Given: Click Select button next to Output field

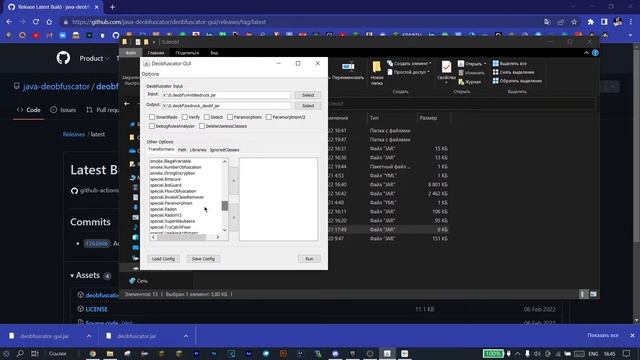Looking at the screenshot, I should [308, 106].
